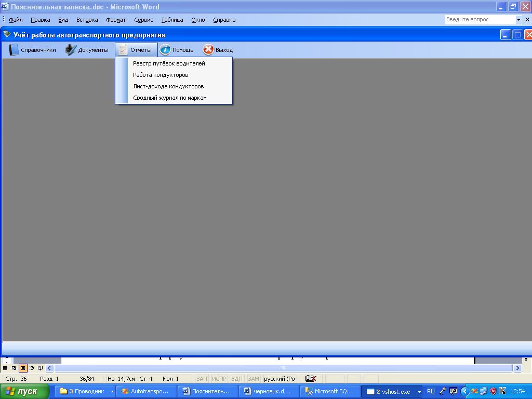Click the Kaspersky K tray icon

[x=502, y=391]
